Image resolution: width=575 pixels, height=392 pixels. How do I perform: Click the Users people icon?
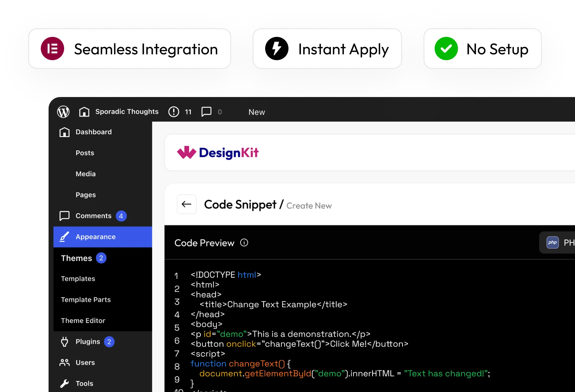[x=64, y=363]
